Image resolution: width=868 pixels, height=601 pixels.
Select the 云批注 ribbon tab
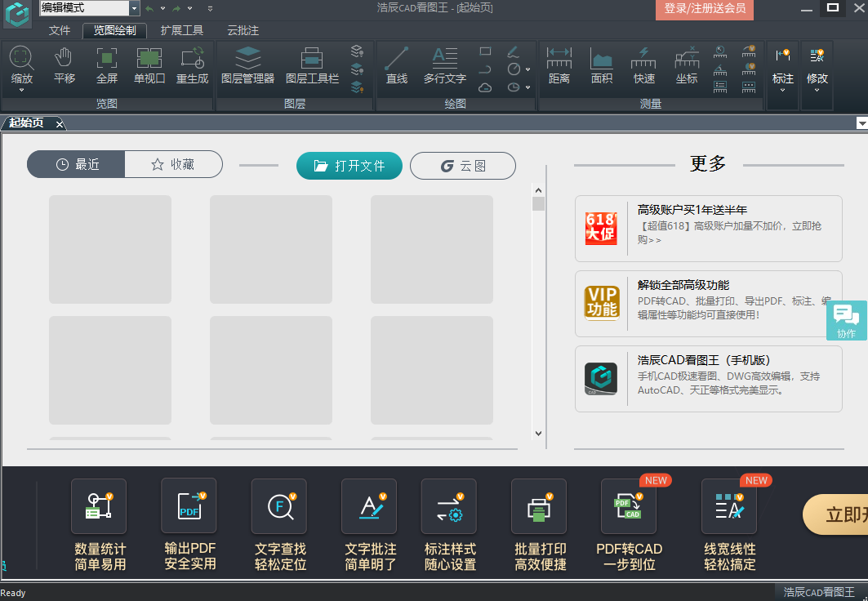point(243,30)
